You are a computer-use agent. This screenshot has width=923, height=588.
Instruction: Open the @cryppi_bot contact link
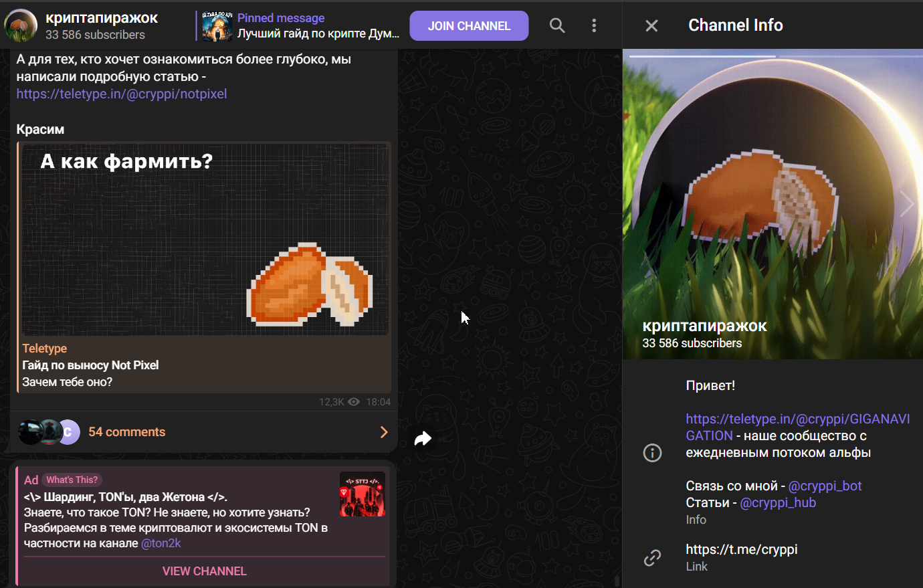point(825,486)
